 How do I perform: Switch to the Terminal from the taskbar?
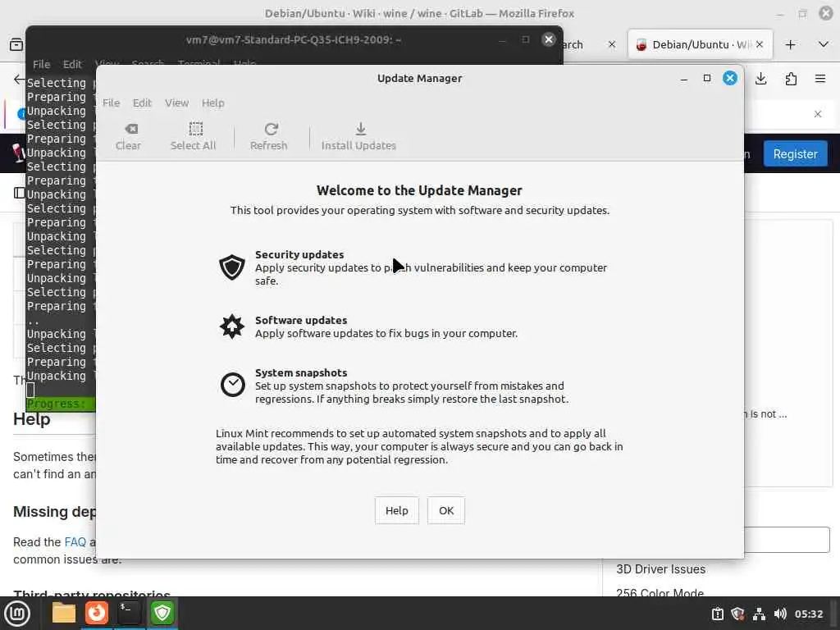click(x=129, y=613)
